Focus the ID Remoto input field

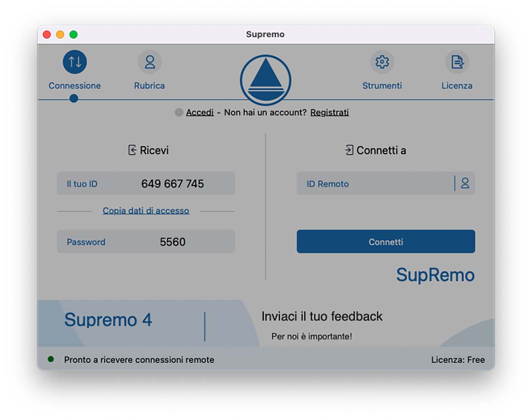[386, 183]
